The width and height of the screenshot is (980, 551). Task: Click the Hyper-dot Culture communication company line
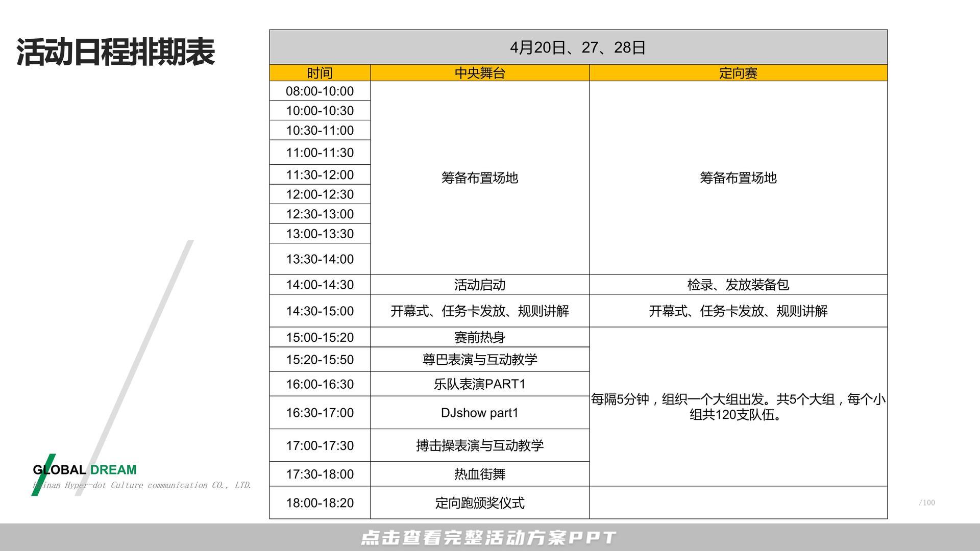(142, 485)
